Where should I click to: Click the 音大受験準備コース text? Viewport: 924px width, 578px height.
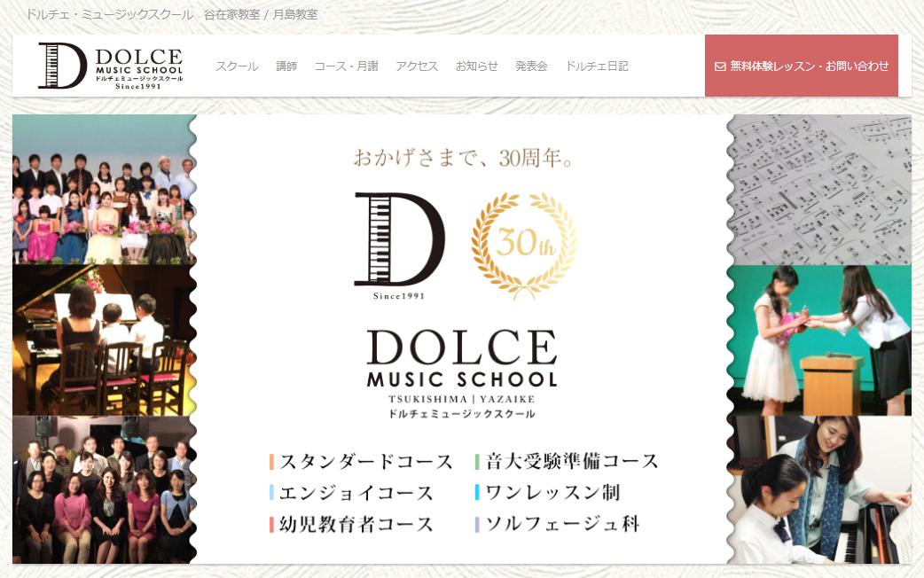coord(571,461)
